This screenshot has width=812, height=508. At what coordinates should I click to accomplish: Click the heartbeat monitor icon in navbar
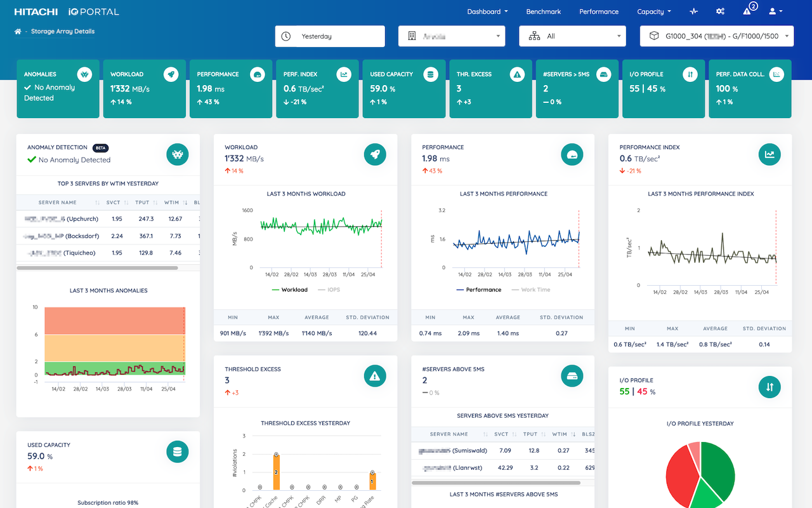pos(693,11)
